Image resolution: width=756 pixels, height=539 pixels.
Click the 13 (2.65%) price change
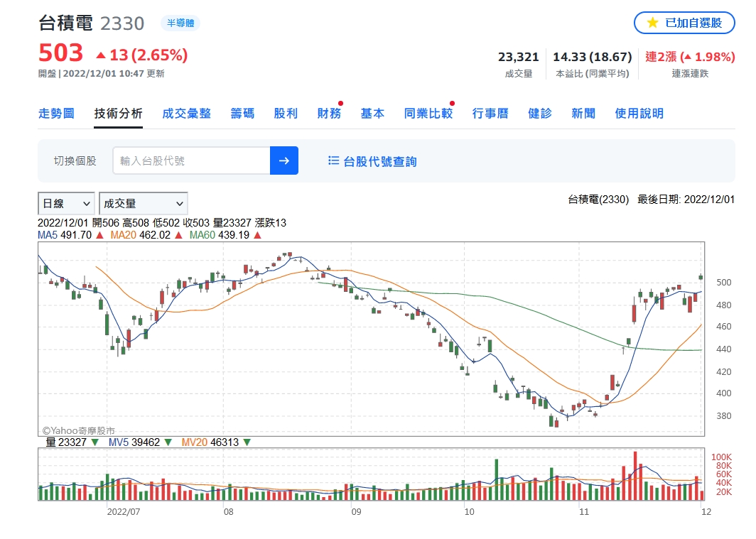(142, 55)
